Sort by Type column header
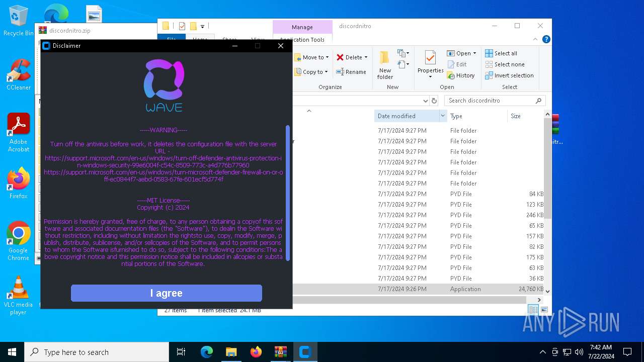Image resolution: width=644 pixels, height=362 pixels. point(477,116)
